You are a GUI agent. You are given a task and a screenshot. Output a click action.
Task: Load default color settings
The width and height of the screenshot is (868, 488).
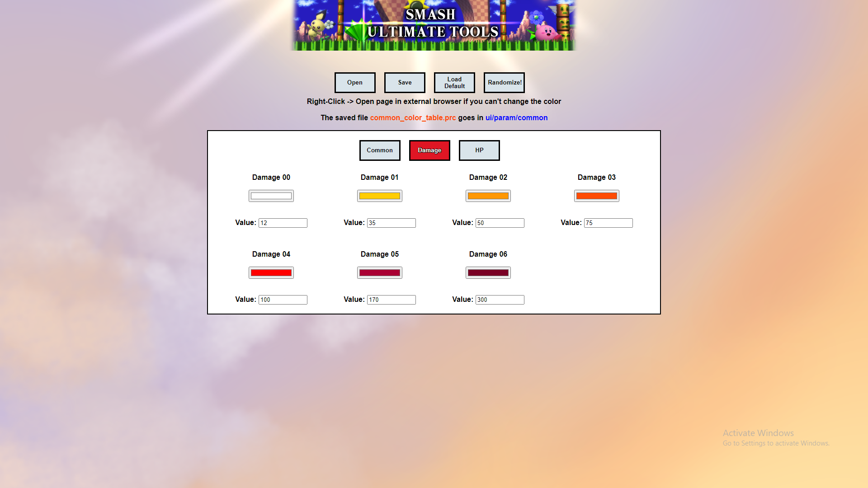point(454,82)
